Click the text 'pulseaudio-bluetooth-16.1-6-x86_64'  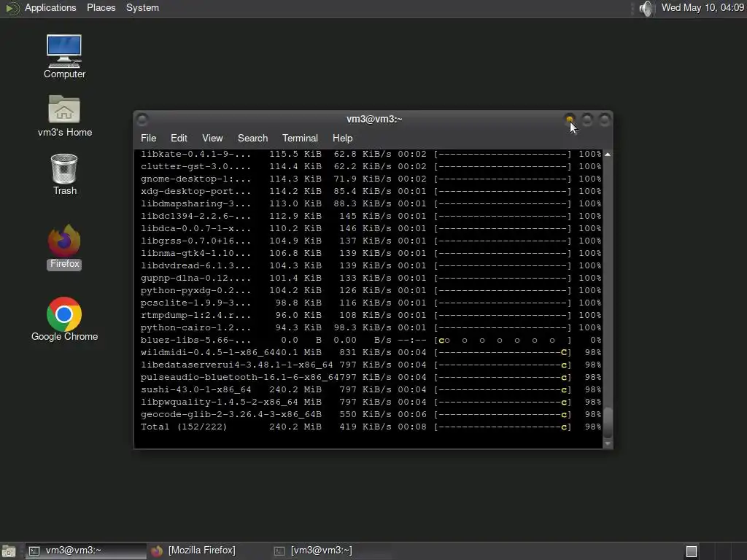click(239, 377)
